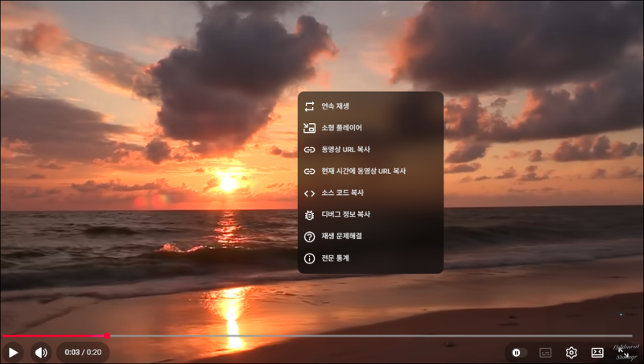
Task: Open 소형 플레이어 miniplayer from context menu
Action: (x=370, y=128)
